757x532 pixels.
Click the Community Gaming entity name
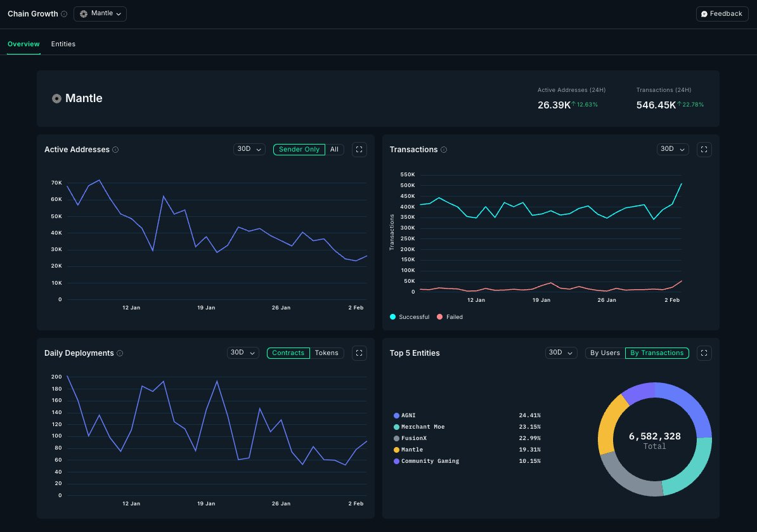pyautogui.click(x=430, y=462)
